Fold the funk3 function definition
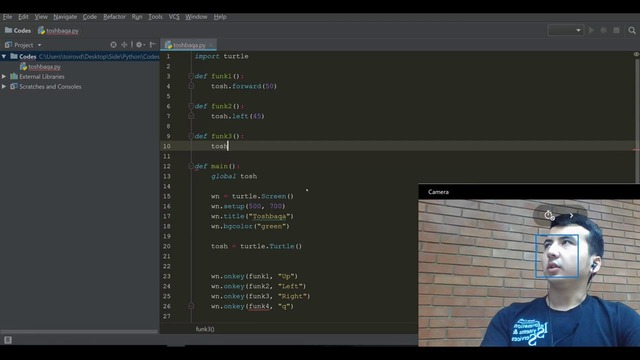 [x=191, y=136]
